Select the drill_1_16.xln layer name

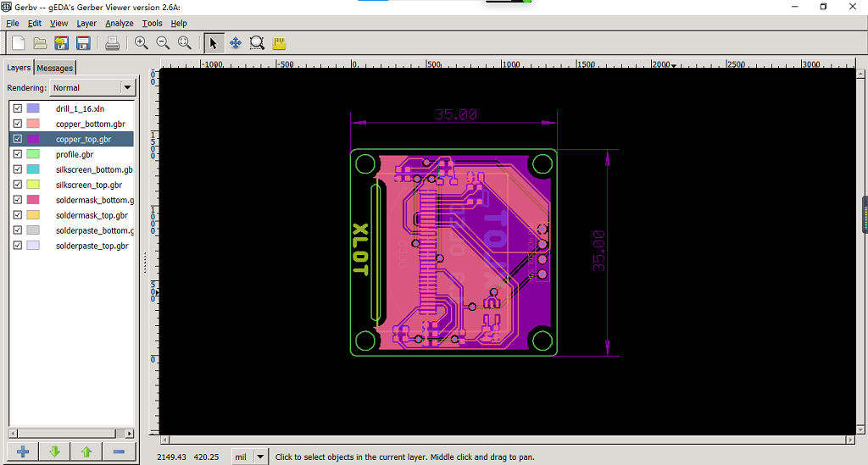[x=80, y=108]
